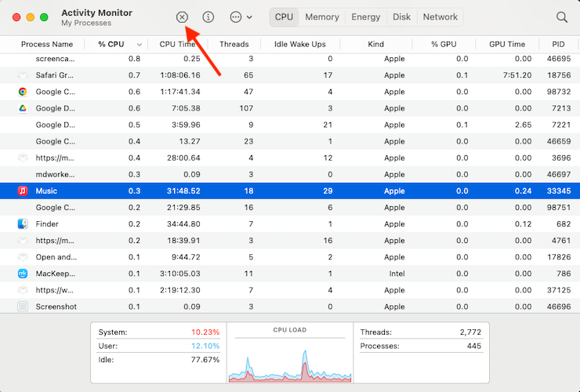Select the Music process name
This screenshot has width=580, height=392.
pyautogui.click(x=46, y=191)
